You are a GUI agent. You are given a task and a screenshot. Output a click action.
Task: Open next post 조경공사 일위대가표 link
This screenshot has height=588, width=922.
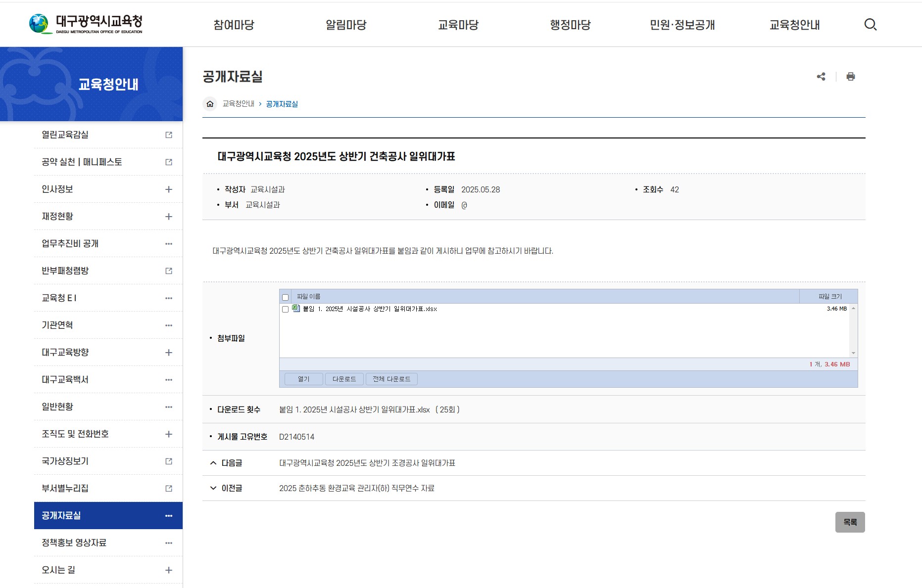(x=367, y=463)
